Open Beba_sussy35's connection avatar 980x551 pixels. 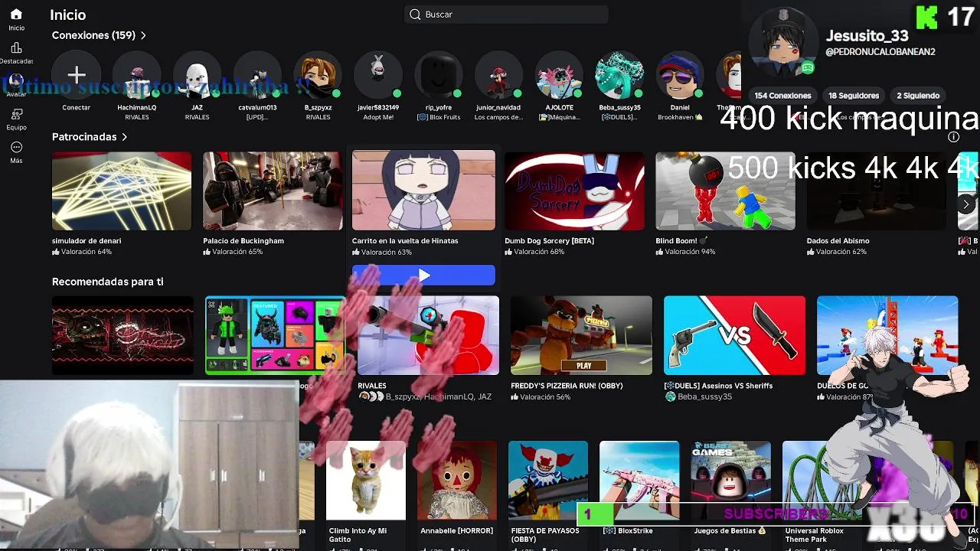619,75
